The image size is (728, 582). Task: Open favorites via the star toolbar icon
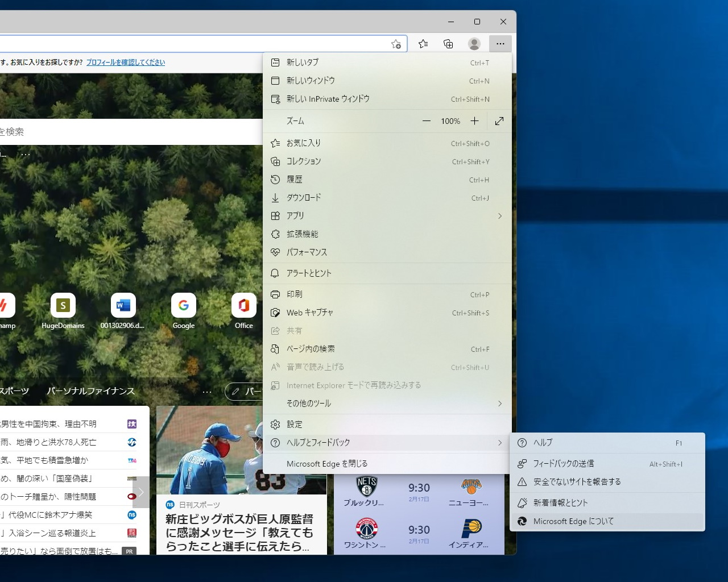423,44
